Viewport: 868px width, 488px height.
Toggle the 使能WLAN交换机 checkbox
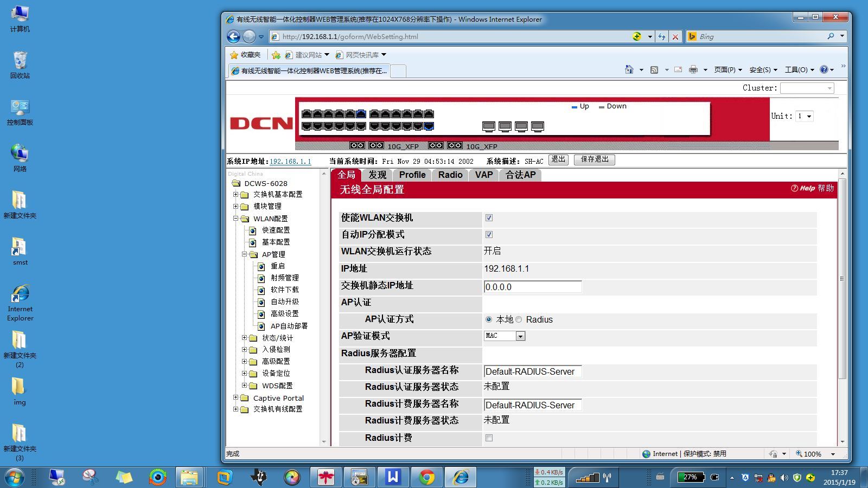pyautogui.click(x=489, y=217)
